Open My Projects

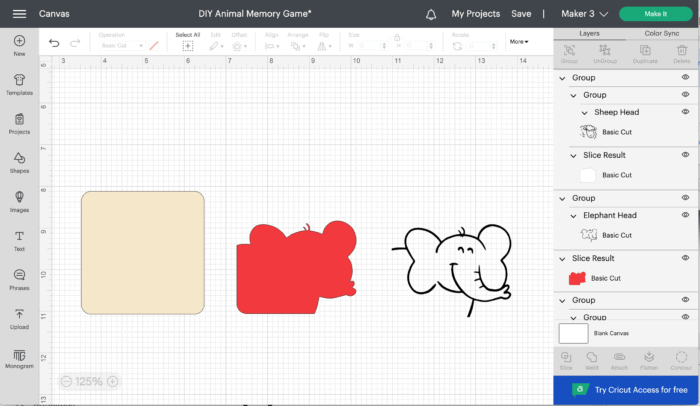pos(475,14)
